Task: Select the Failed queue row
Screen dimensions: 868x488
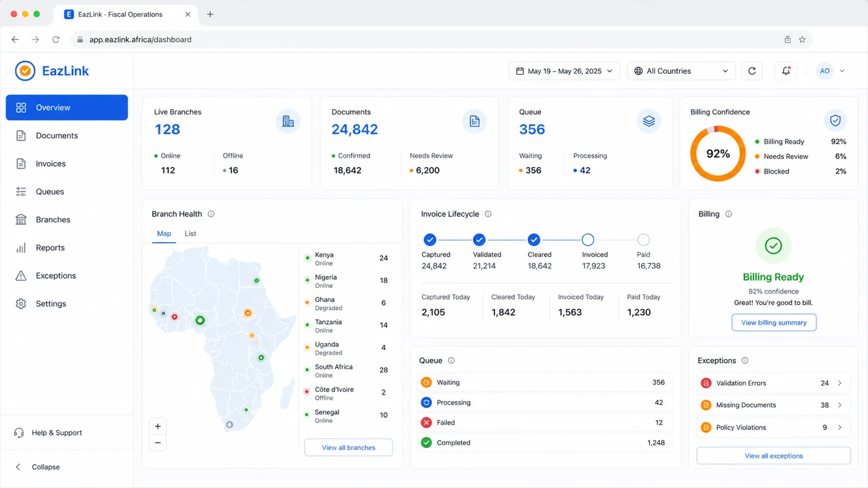Action: pos(545,423)
